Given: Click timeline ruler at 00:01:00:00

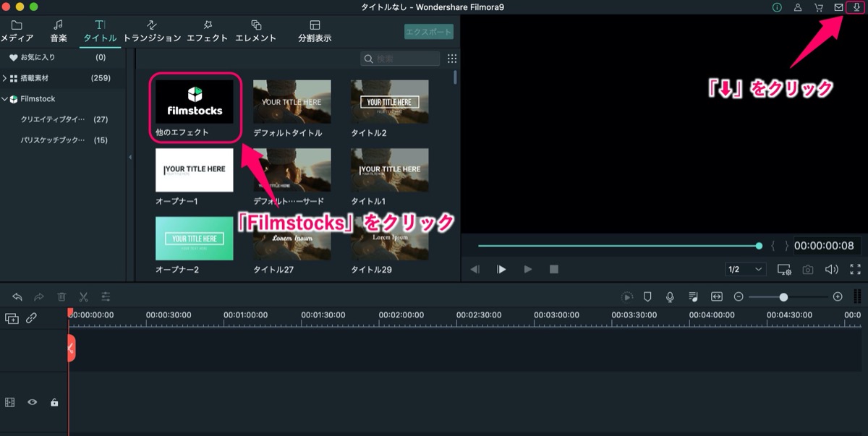Looking at the screenshot, I should tap(245, 315).
